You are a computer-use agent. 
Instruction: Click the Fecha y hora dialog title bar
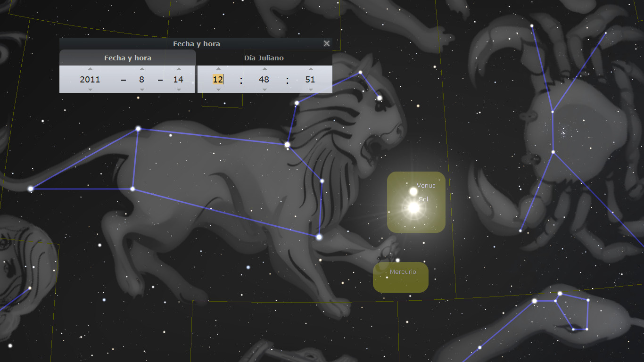pos(196,43)
